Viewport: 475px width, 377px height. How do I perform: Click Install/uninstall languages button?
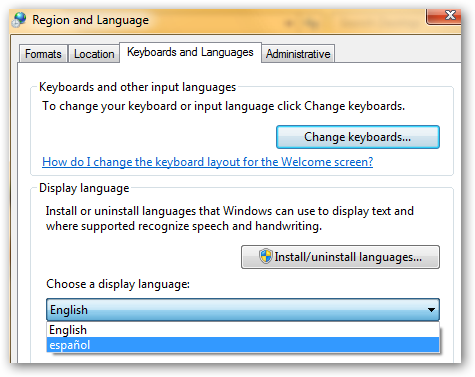340,257
